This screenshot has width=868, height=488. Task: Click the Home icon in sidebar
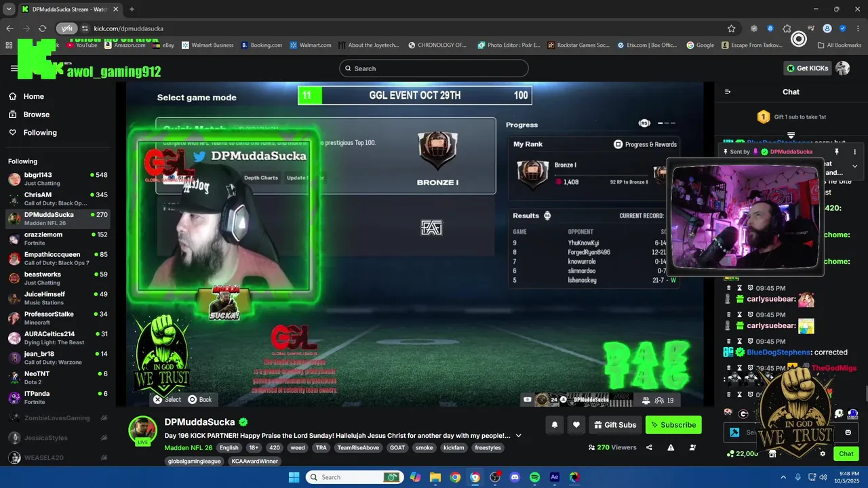(x=12, y=96)
